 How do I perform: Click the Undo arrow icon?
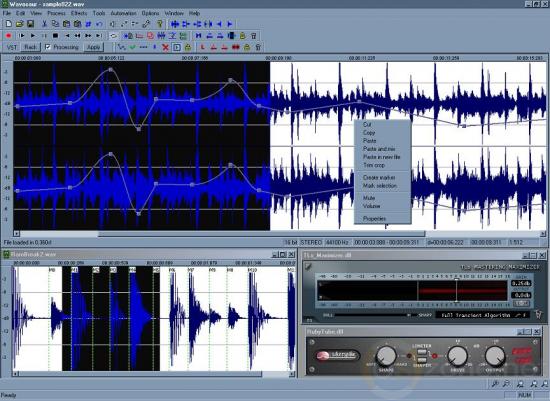point(99,24)
